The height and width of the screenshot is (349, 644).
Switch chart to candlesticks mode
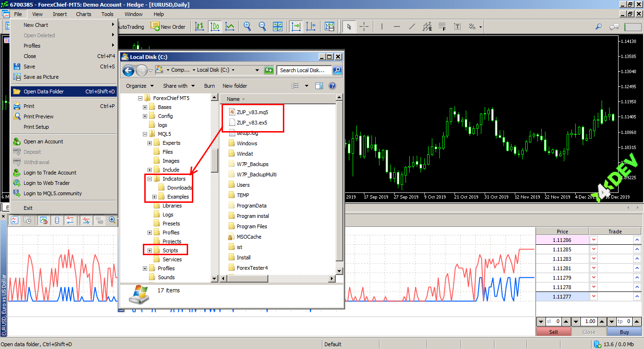(215, 27)
